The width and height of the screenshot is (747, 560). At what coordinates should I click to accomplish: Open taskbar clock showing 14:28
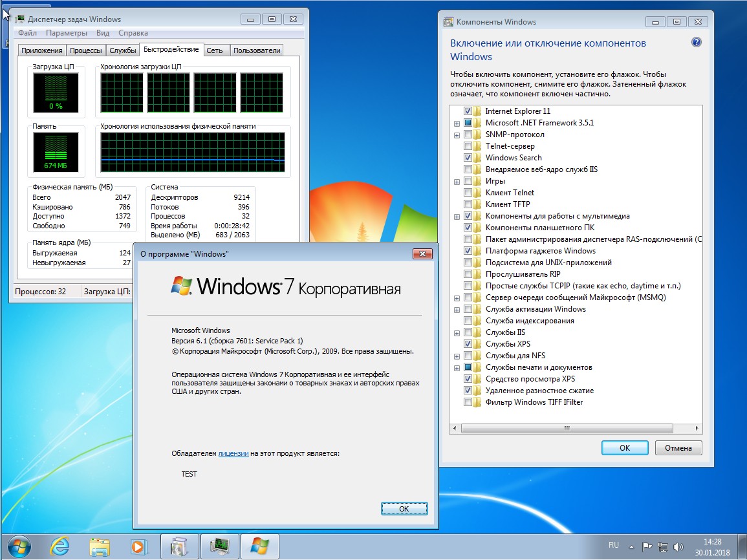click(x=712, y=547)
